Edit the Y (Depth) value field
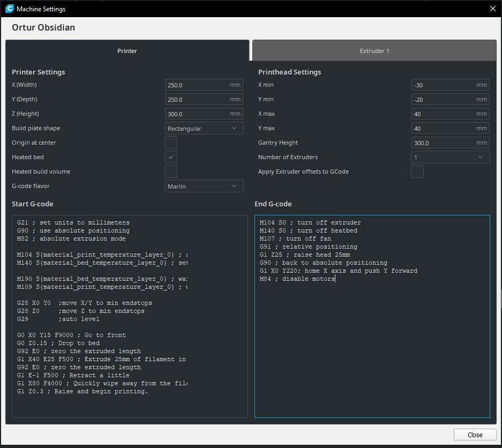Screen dimensions: 502x448 [204, 99]
